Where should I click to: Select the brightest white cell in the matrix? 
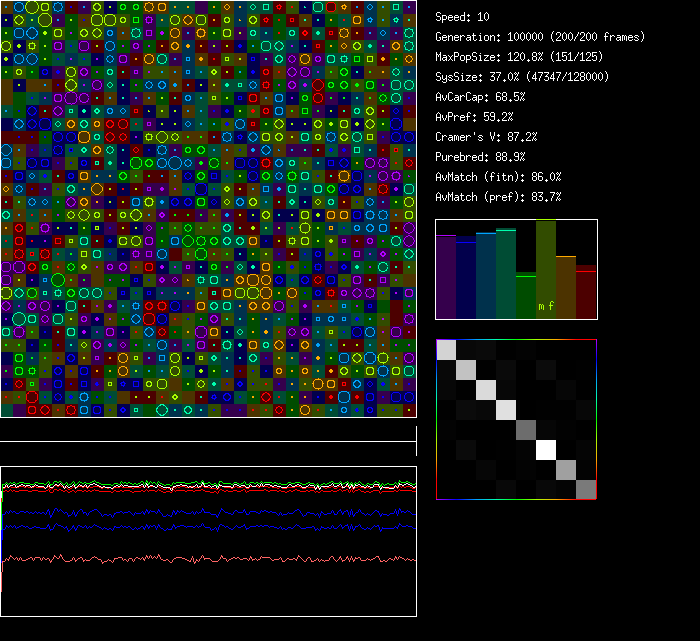tap(546, 450)
